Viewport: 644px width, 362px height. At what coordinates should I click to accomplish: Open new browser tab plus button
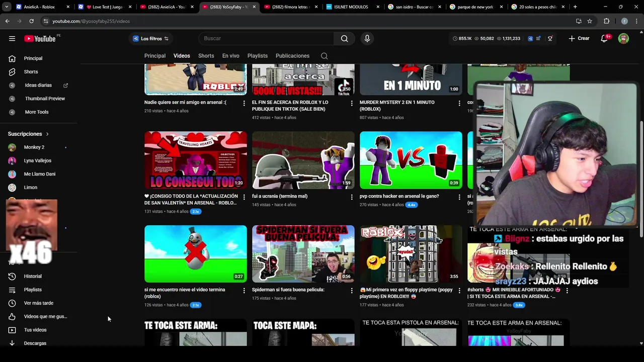coord(575,7)
